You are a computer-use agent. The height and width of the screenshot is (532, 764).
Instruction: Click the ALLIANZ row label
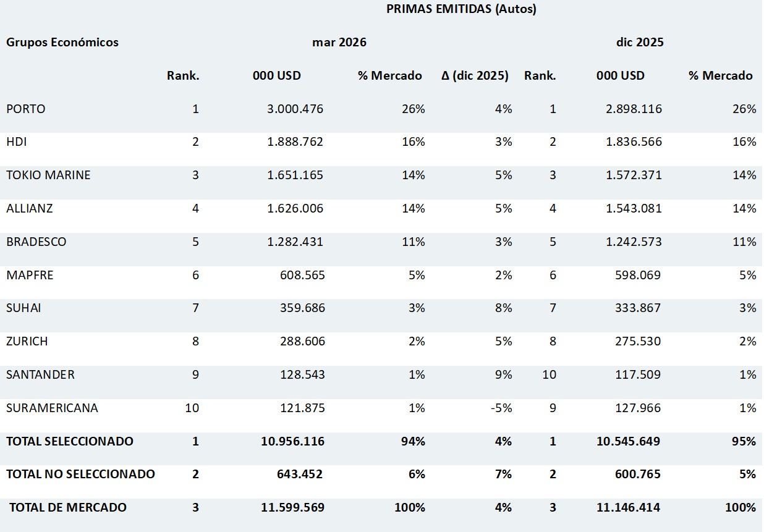[x=30, y=208]
